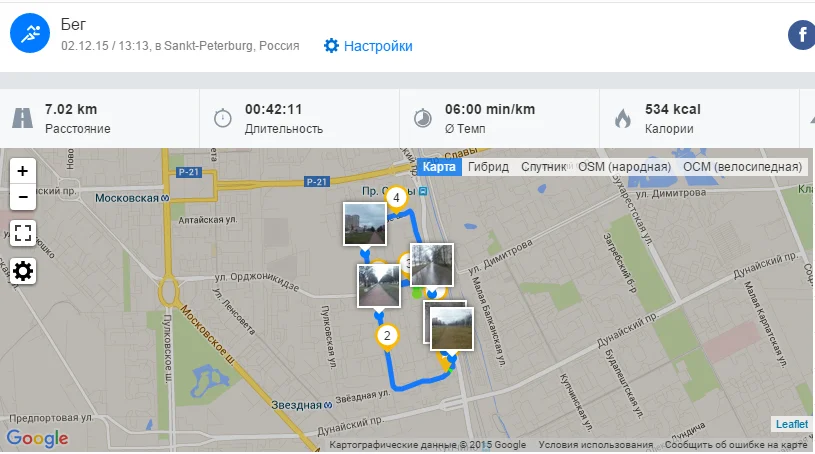
Task: Open the tree-lined path photo thumbnail
Action: (378, 286)
